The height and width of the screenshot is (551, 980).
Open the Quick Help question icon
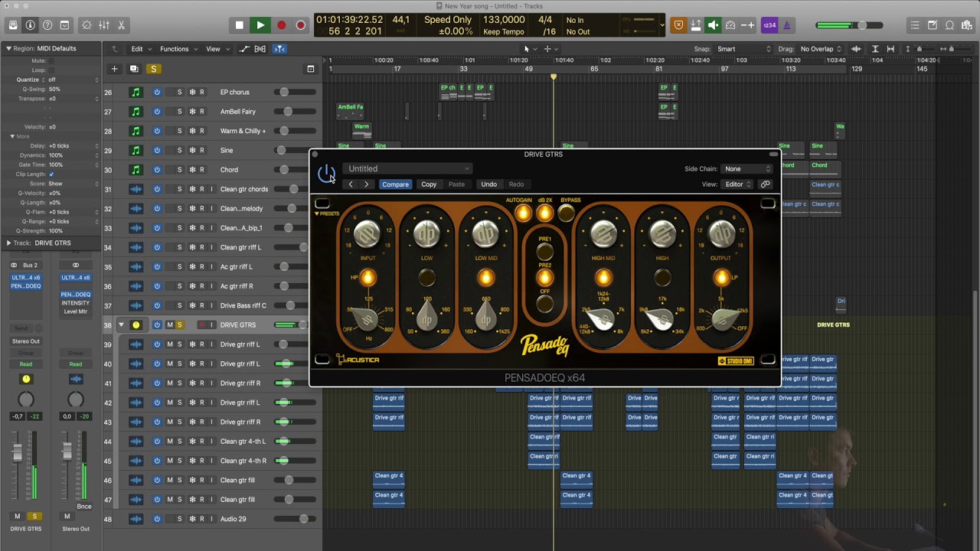tap(47, 25)
